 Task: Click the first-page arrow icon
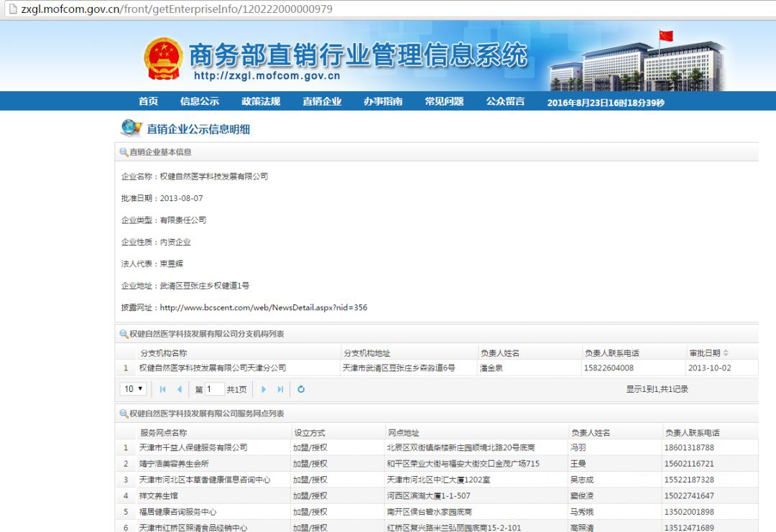(x=162, y=388)
